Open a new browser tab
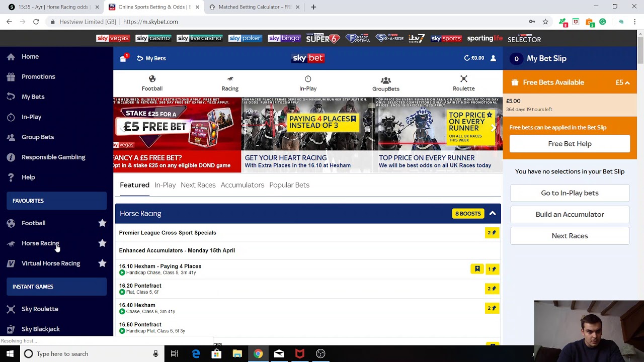 (x=313, y=7)
